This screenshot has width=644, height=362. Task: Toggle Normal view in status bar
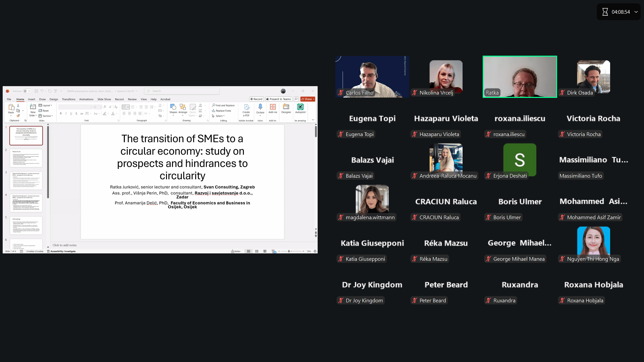[x=249, y=251]
